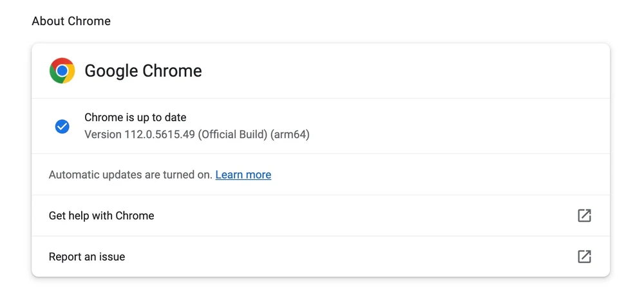Select the Get help with Chrome label
The height and width of the screenshot is (305, 644).
[101, 215]
